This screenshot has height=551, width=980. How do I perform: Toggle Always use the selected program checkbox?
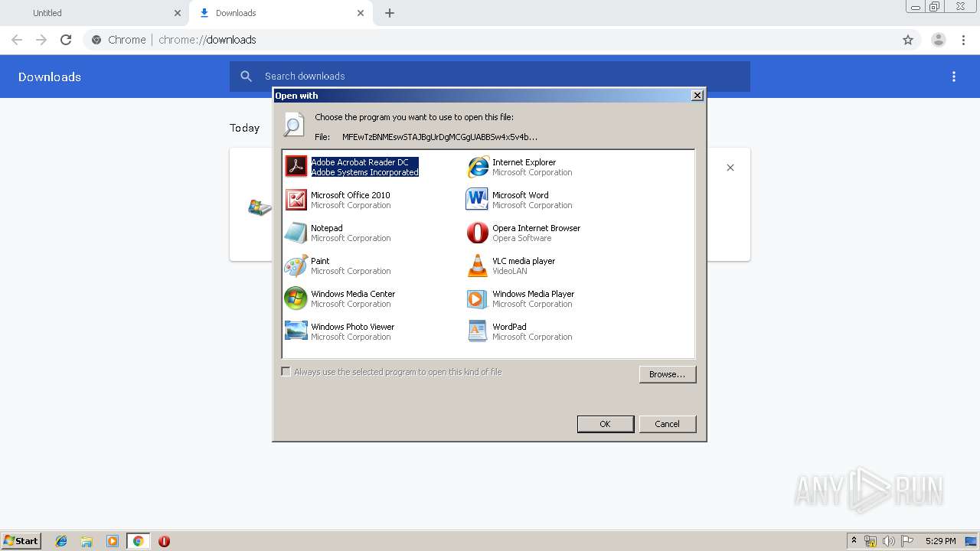286,372
